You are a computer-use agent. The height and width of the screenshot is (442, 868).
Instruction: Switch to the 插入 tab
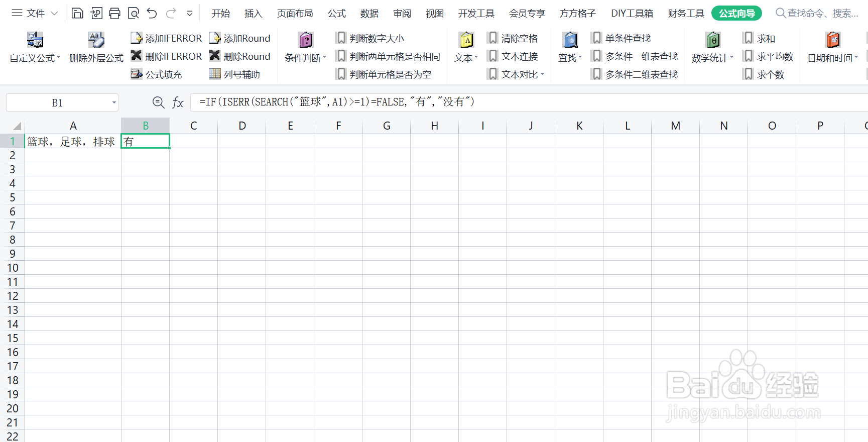(254, 14)
